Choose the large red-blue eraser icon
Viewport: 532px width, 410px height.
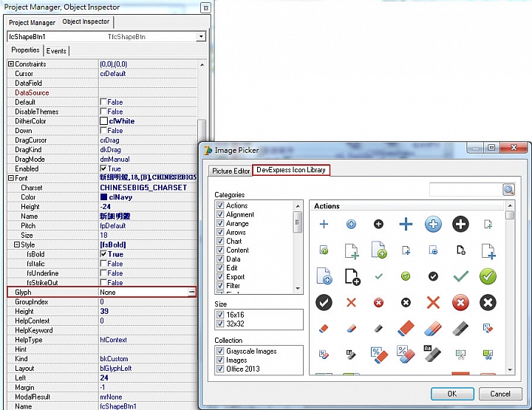[x=433, y=328]
